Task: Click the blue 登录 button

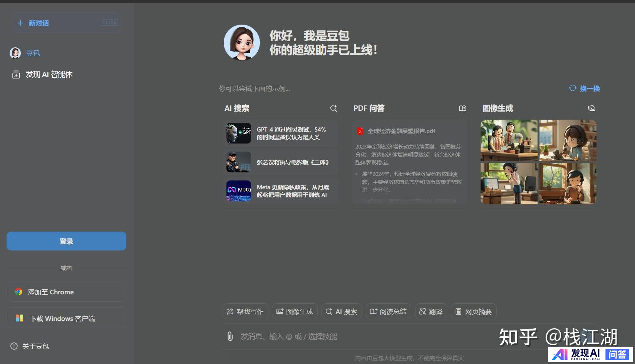Action: point(66,241)
